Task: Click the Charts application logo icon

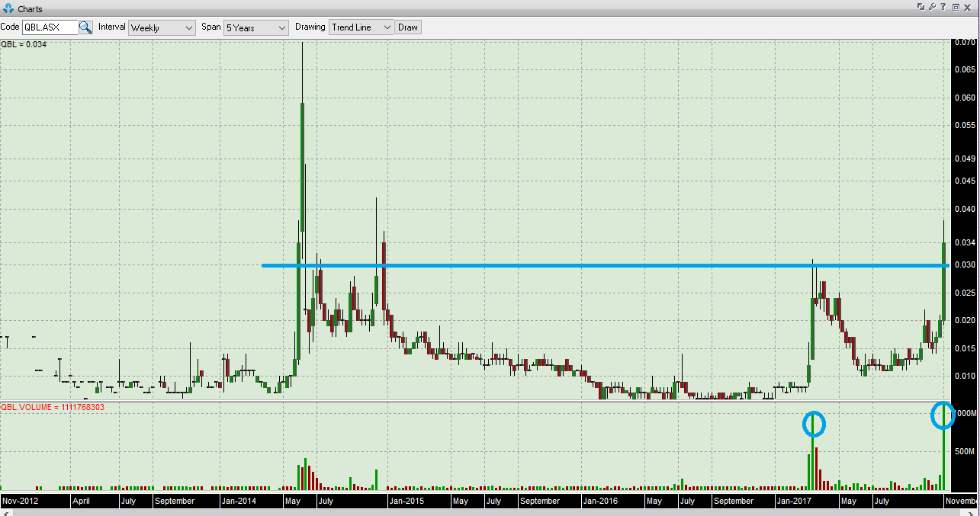Action: (8, 8)
